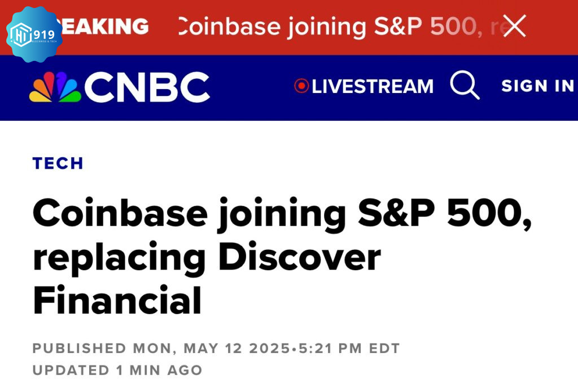This screenshot has height=392, width=578.
Task: Open the LIVESTREAM link
Action: (373, 87)
